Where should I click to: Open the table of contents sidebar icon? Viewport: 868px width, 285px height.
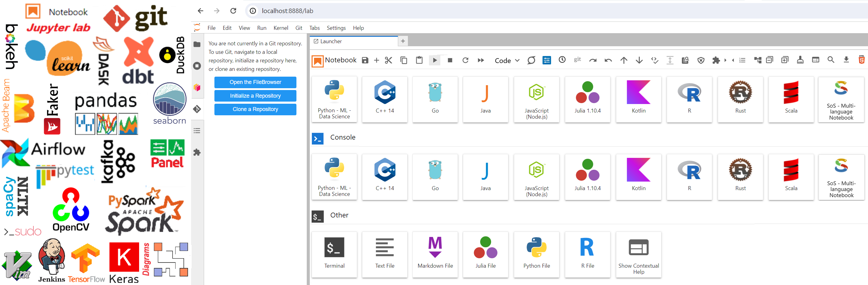(x=197, y=130)
